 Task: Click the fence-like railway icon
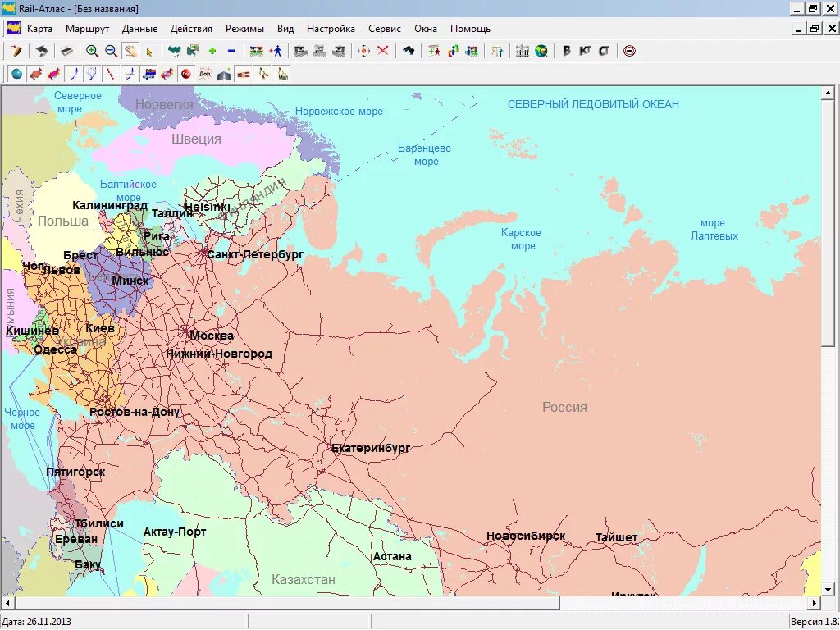click(x=523, y=51)
